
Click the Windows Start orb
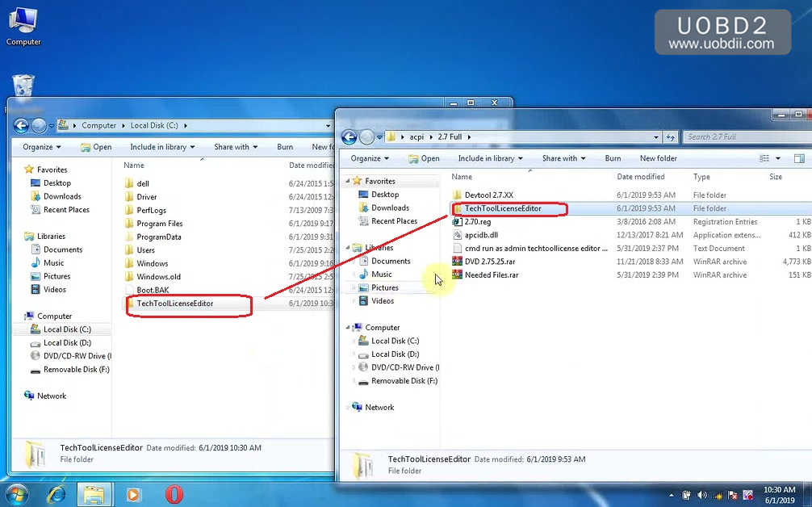[17, 494]
